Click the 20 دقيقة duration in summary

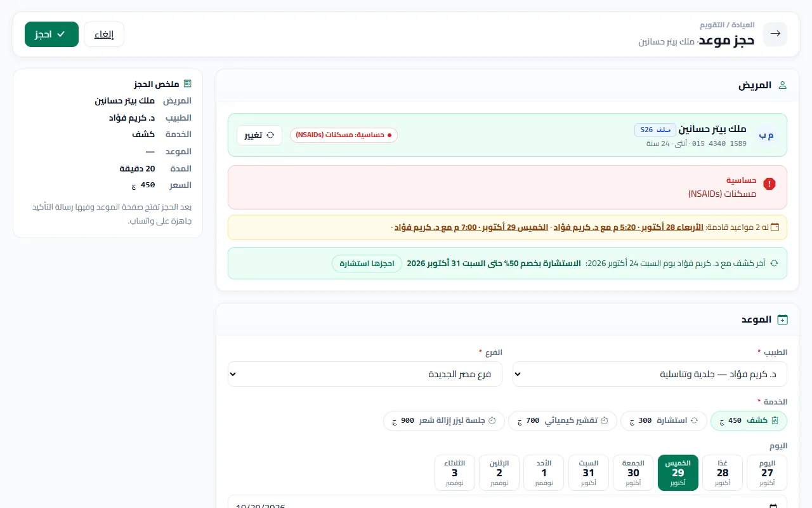138,168
